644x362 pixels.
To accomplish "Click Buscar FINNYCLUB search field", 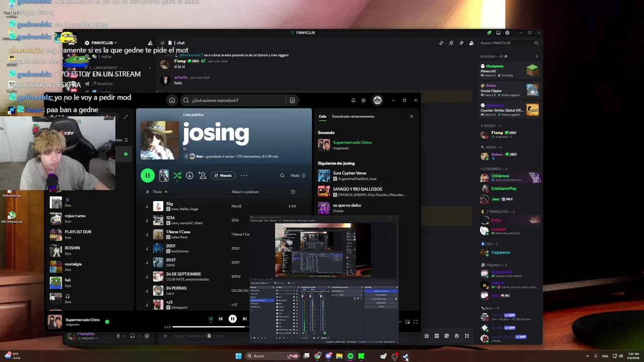I will click(509, 43).
